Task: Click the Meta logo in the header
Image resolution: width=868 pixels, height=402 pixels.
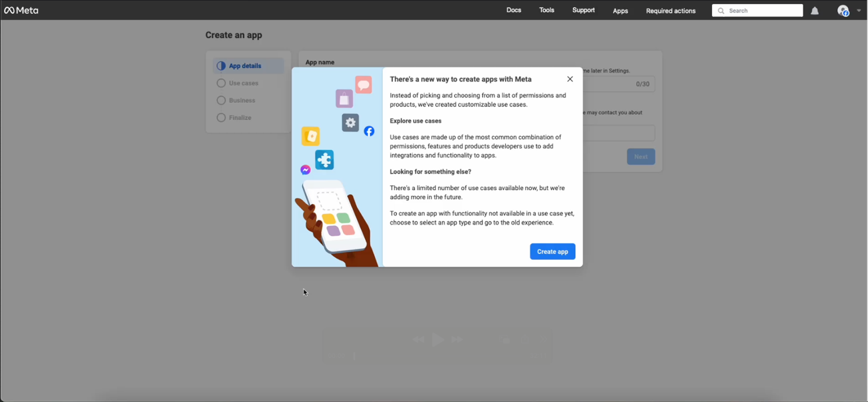Action: pyautogui.click(x=21, y=11)
